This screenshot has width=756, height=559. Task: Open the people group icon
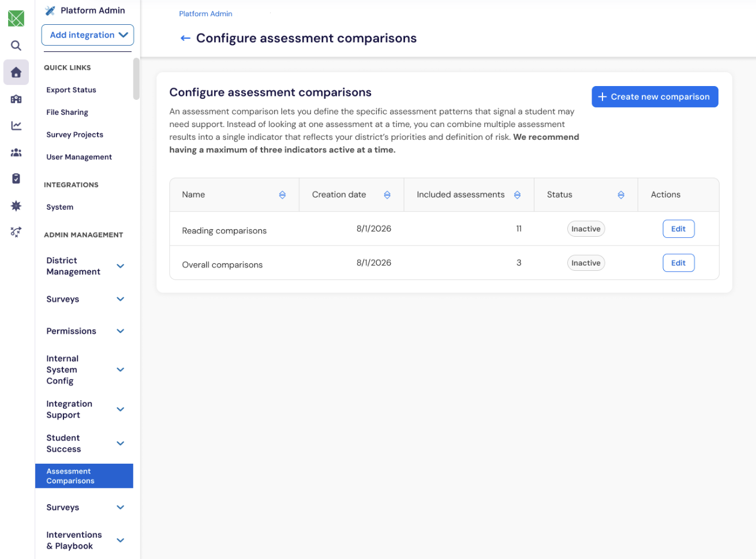16,152
